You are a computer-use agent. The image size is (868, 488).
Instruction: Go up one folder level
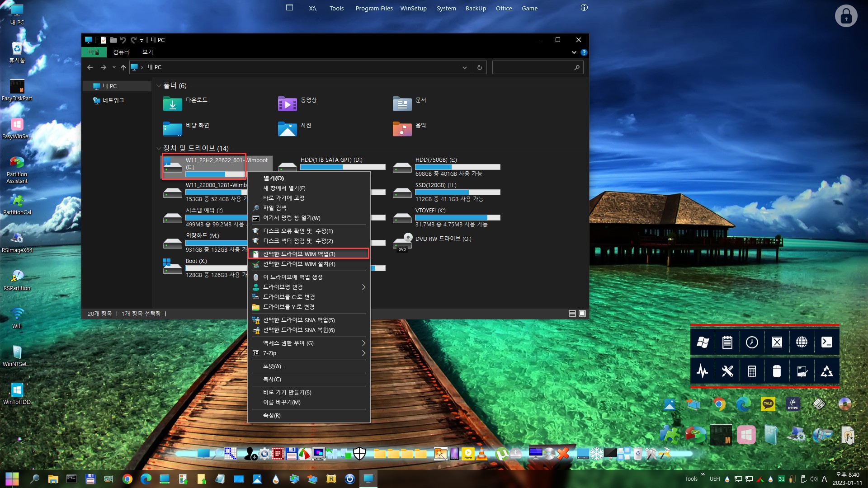(123, 67)
